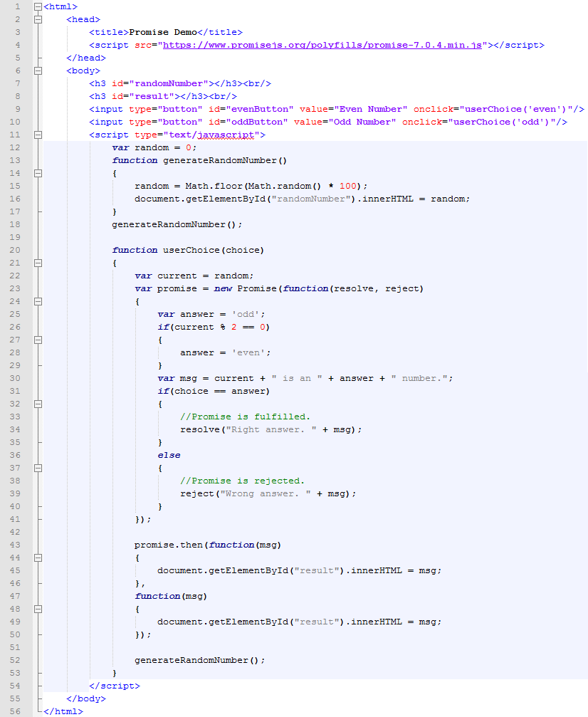The height and width of the screenshot is (717, 588).
Task: Click 'function(msg)' on line 47
Action: (171, 596)
